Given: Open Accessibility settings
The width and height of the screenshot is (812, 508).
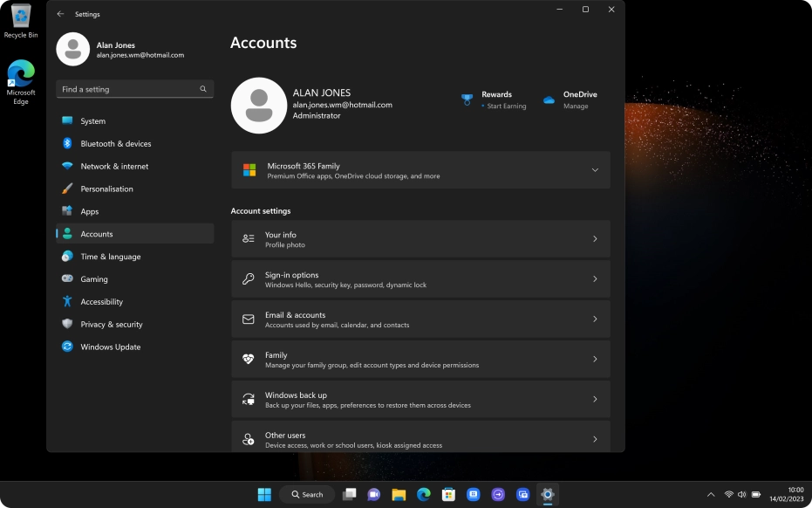Looking at the screenshot, I should click(103, 301).
